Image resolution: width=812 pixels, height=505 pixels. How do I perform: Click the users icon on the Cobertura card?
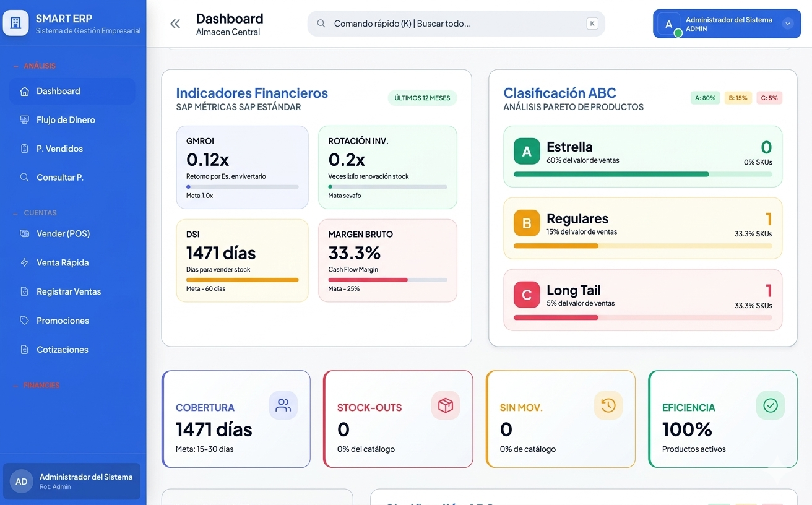(283, 405)
